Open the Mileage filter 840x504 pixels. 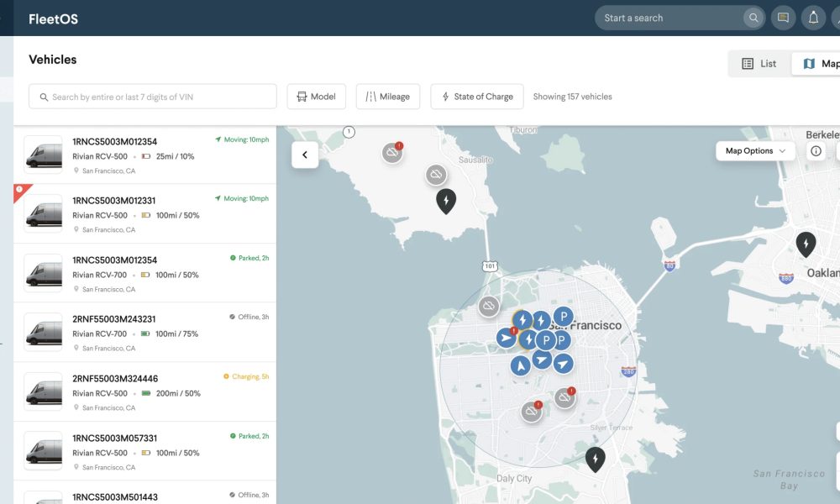[x=388, y=97]
